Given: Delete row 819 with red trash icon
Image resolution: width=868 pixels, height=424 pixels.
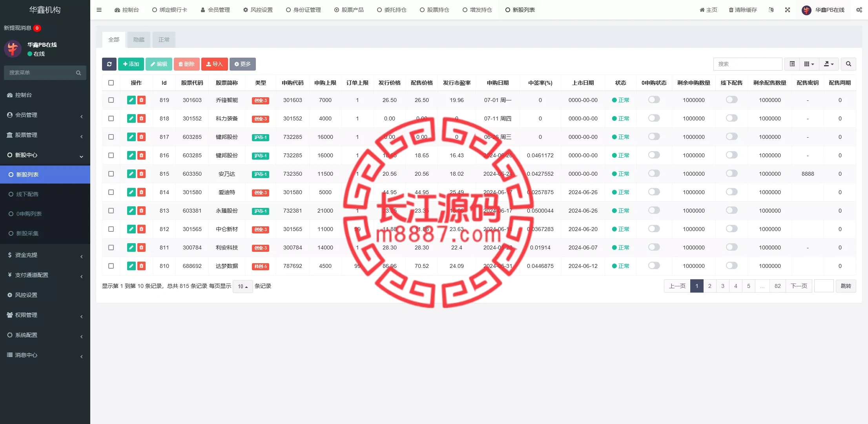Looking at the screenshot, I should pos(142,100).
